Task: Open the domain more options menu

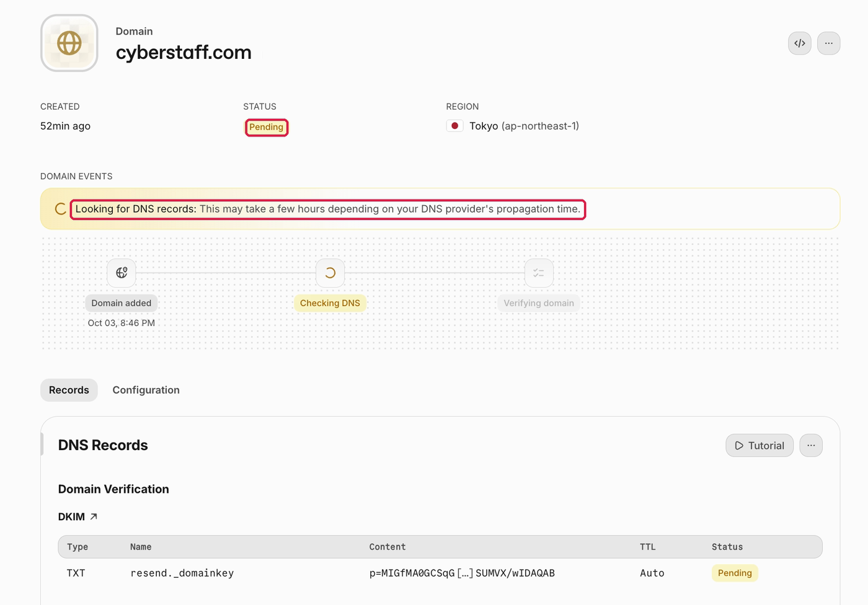Action: click(x=829, y=43)
